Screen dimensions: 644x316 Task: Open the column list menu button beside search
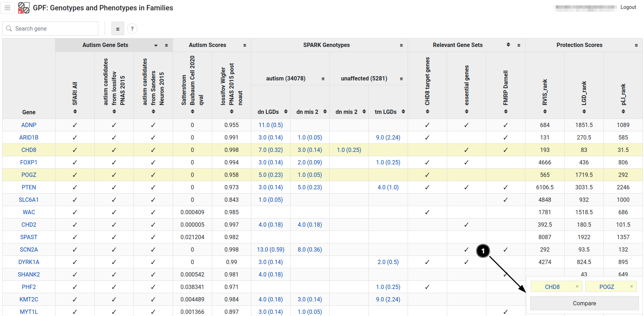click(118, 29)
